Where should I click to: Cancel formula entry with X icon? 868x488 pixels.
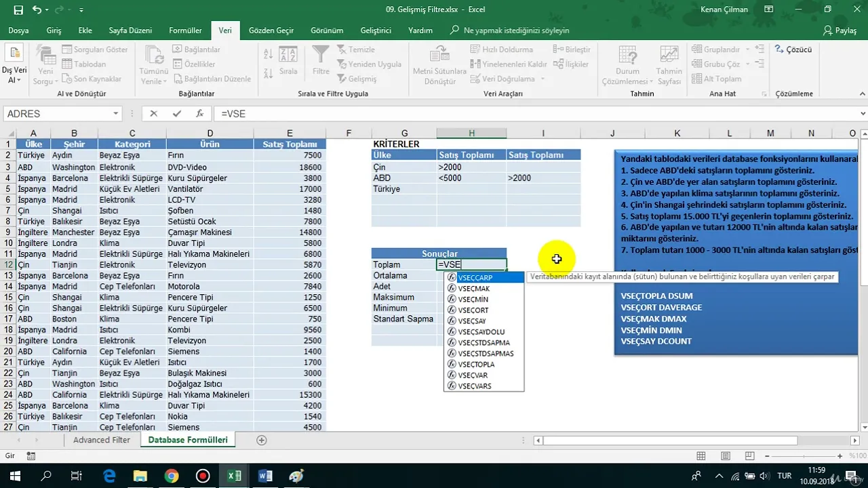[153, 114]
